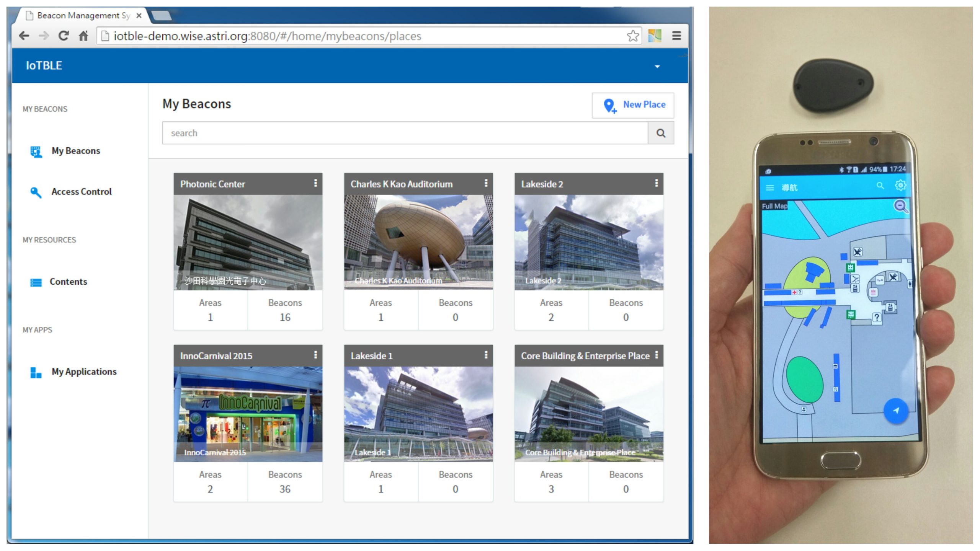Open My Applications in the sidebar
The width and height of the screenshot is (980, 551).
[73, 372]
